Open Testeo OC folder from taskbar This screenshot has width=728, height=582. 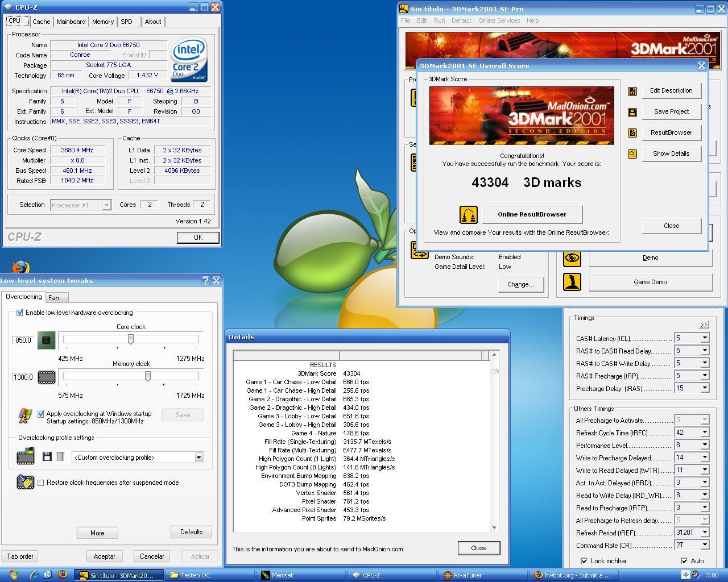point(209,575)
